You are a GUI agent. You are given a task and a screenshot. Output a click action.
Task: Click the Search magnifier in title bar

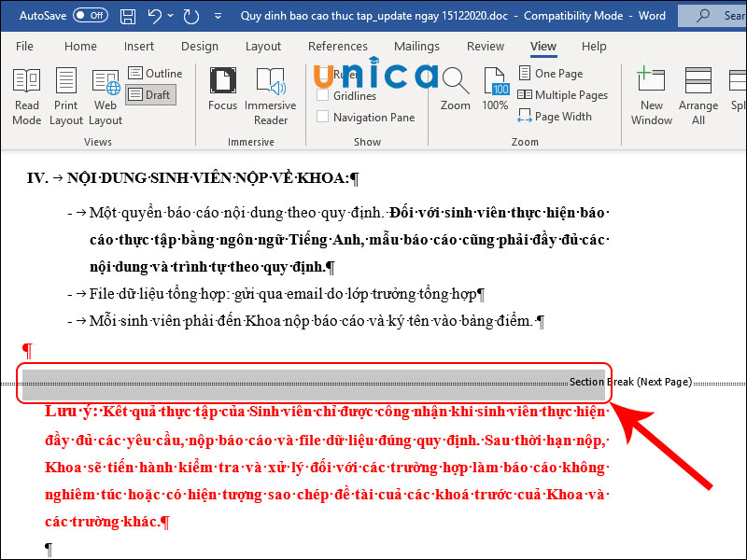(x=702, y=16)
